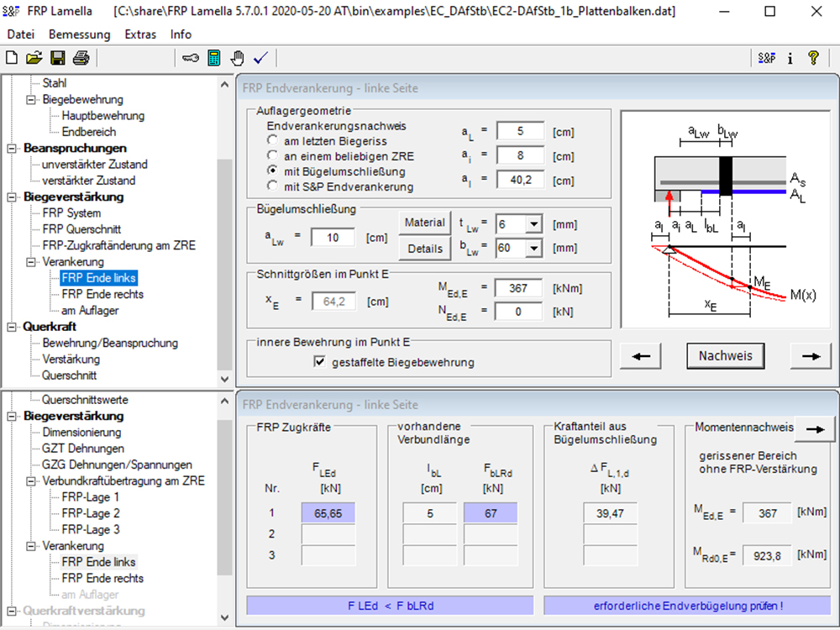Select 'am letzten Biegeriss' radio option
The width and height of the screenshot is (840, 630).
(x=273, y=140)
